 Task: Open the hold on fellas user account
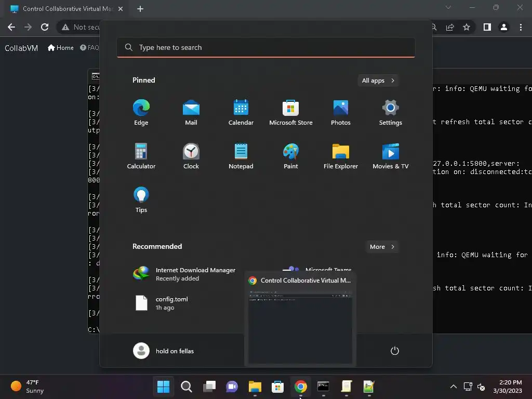click(x=164, y=351)
